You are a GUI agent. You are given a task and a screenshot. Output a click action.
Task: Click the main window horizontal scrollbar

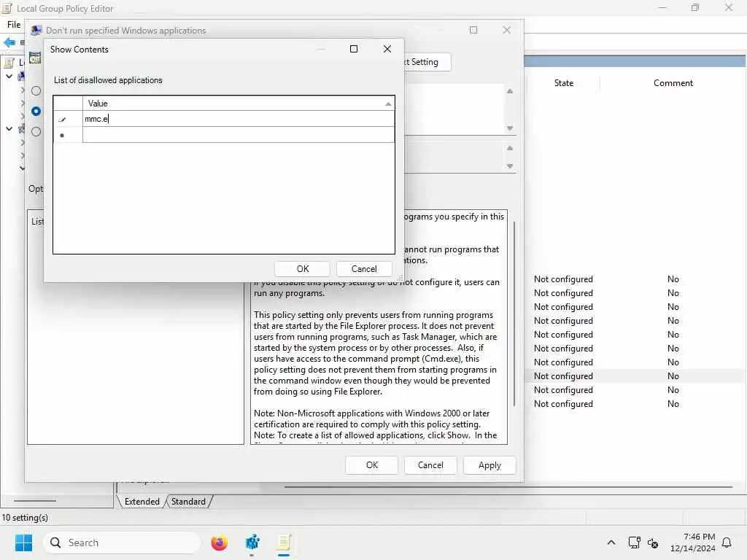pyautogui.click(x=508, y=487)
